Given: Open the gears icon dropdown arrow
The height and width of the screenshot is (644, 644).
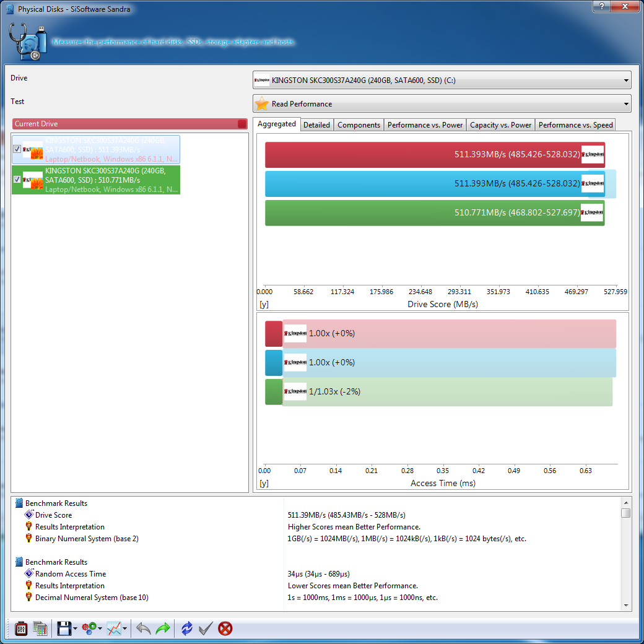Looking at the screenshot, I should (100, 629).
